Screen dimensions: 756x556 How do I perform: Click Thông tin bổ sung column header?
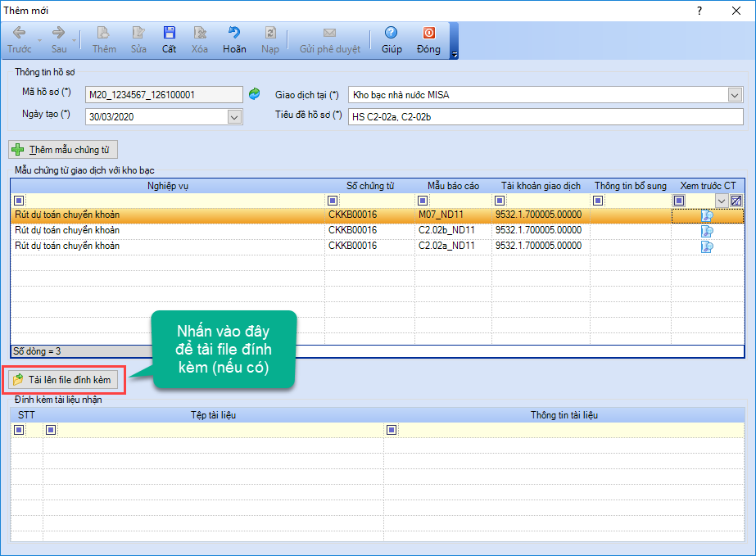[x=631, y=186]
